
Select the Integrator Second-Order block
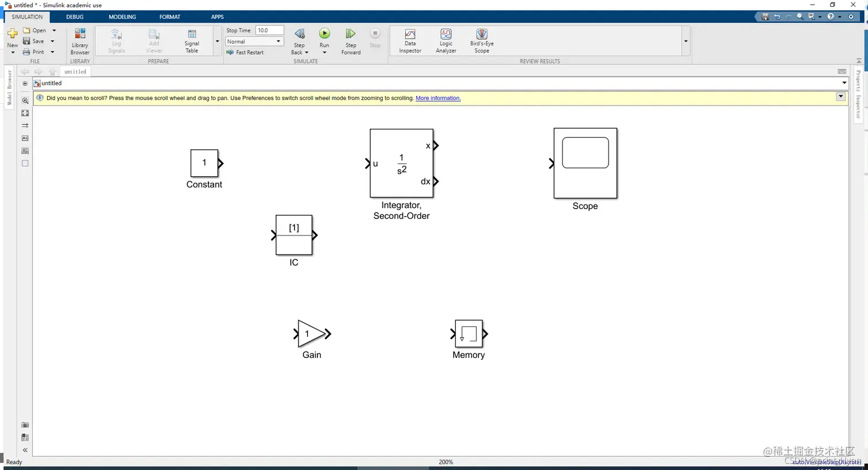[401, 163]
